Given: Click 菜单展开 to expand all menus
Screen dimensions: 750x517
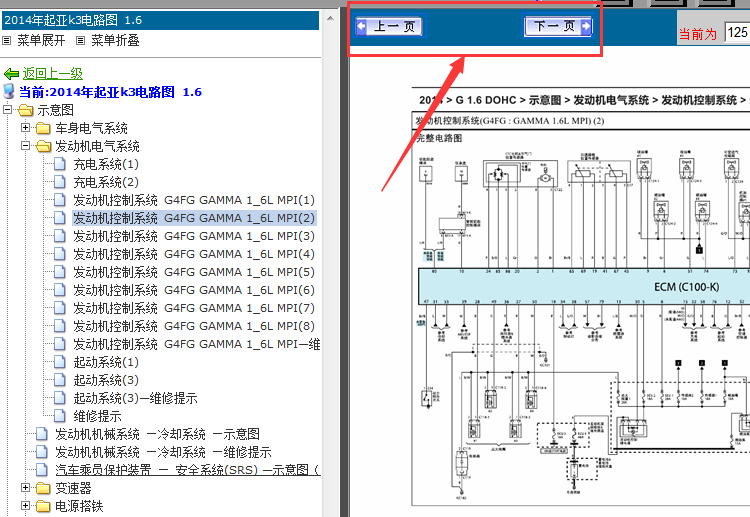Looking at the screenshot, I should coord(41,41).
